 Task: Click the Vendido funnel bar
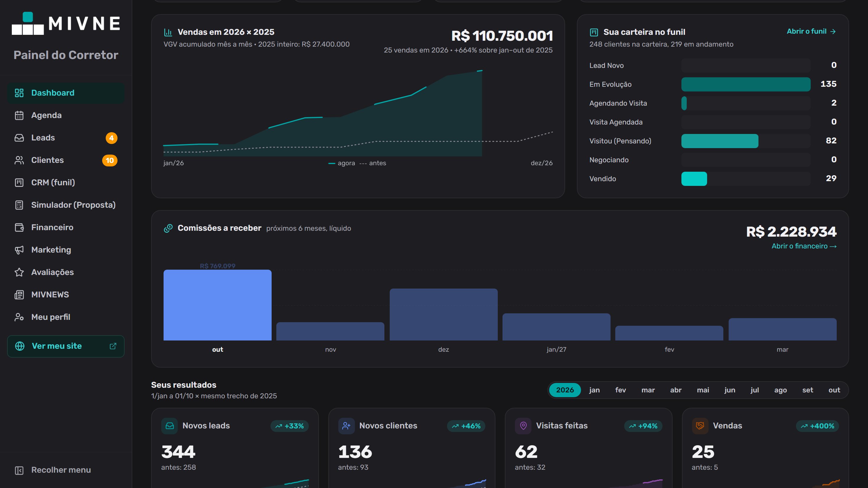[x=694, y=179]
